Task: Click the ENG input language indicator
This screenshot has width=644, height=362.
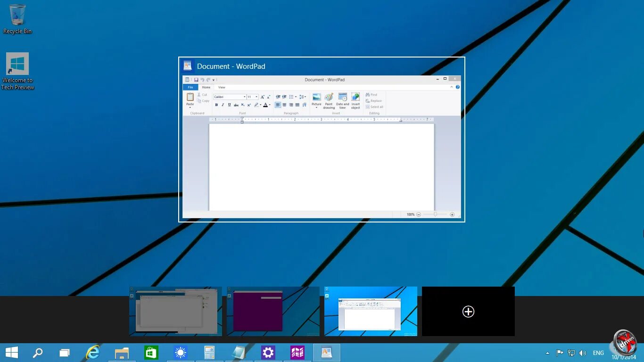Action: [x=598, y=353]
